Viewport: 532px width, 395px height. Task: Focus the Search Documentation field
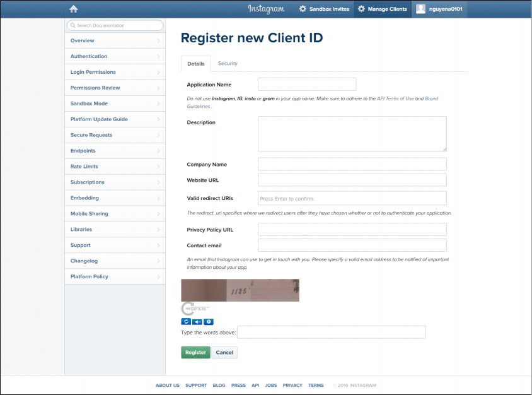pyautogui.click(x=115, y=25)
